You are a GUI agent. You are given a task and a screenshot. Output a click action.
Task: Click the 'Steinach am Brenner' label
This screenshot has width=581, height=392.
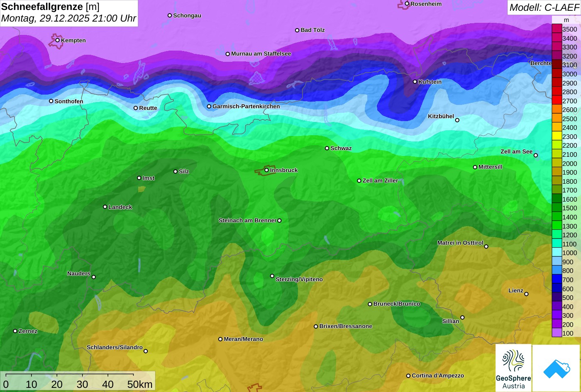(247, 220)
